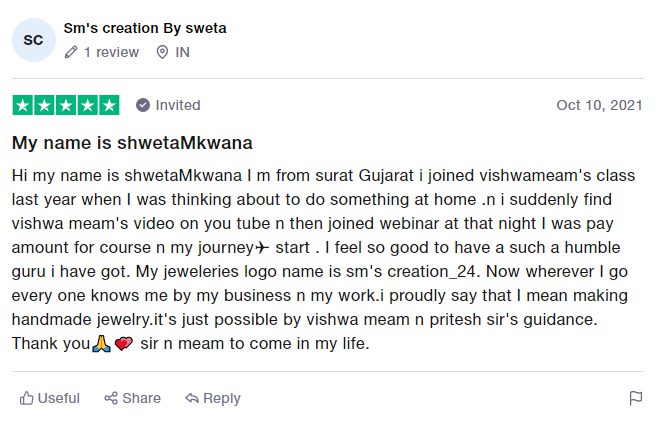Click the third green rating star
The width and height of the screenshot is (657, 426).
(65, 105)
